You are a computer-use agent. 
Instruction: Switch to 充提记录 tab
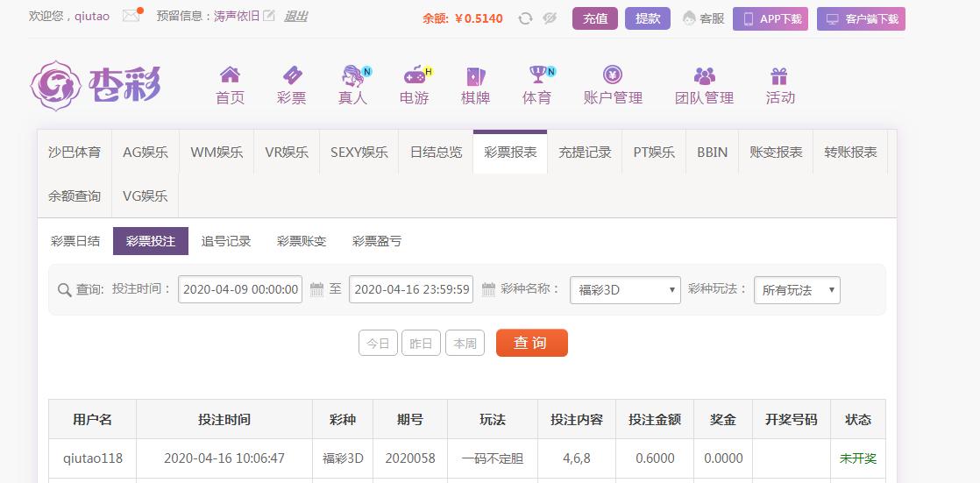click(x=585, y=152)
